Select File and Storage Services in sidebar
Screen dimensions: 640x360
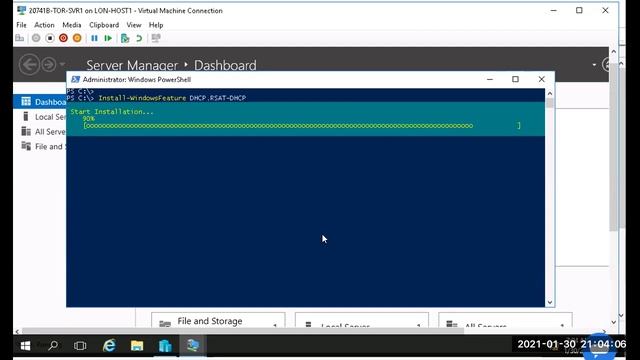pos(40,146)
